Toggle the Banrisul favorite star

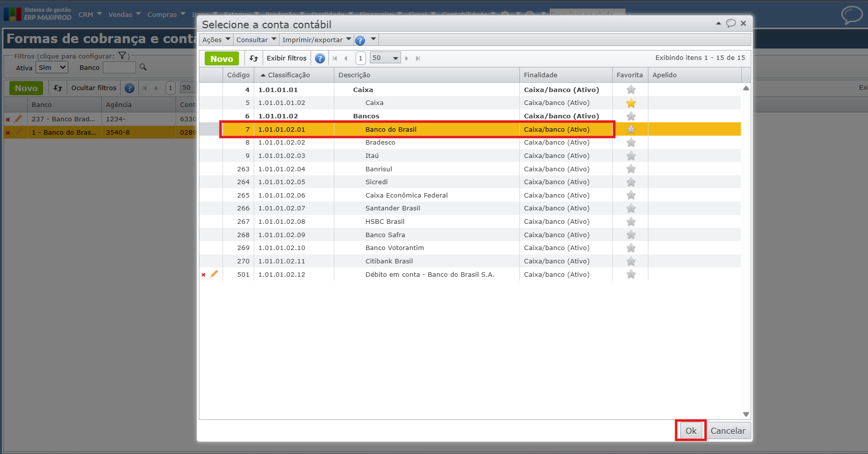click(x=631, y=169)
